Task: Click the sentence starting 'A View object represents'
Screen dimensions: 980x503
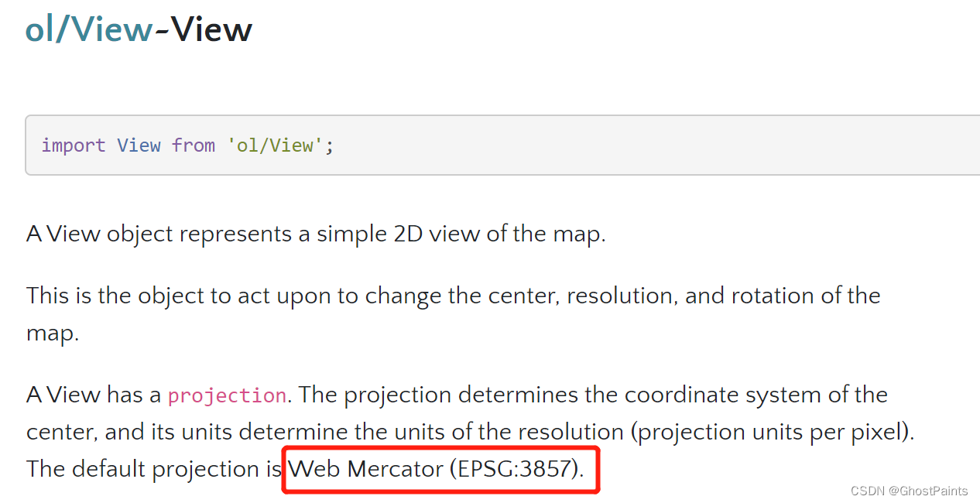Action: tap(316, 234)
